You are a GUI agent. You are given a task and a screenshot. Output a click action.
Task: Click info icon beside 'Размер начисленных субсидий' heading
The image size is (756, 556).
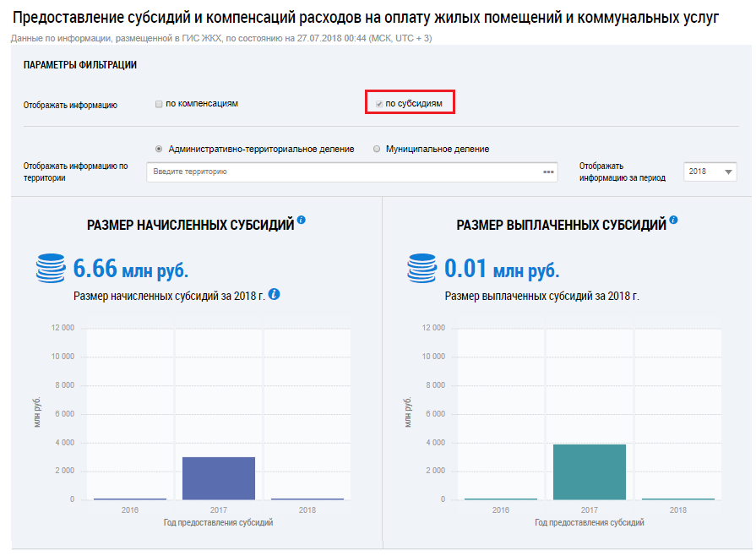(x=302, y=221)
